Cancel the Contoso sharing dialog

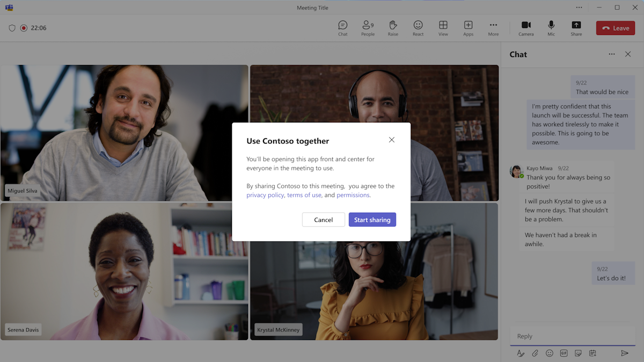324,220
